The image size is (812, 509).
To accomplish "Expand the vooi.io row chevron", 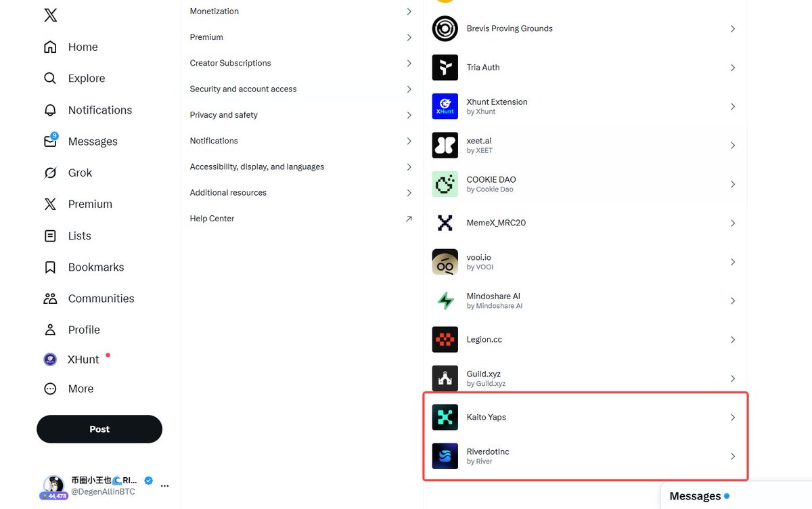I will tap(733, 262).
